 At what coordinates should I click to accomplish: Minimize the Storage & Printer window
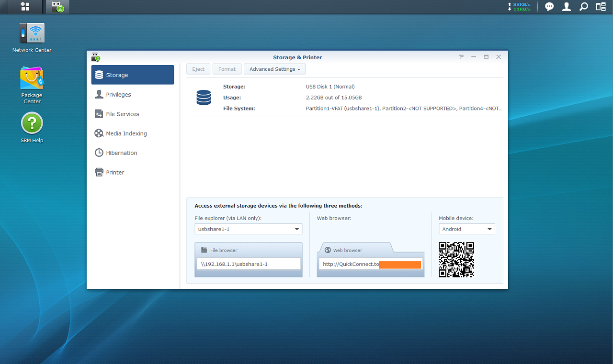[x=474, y=57]
